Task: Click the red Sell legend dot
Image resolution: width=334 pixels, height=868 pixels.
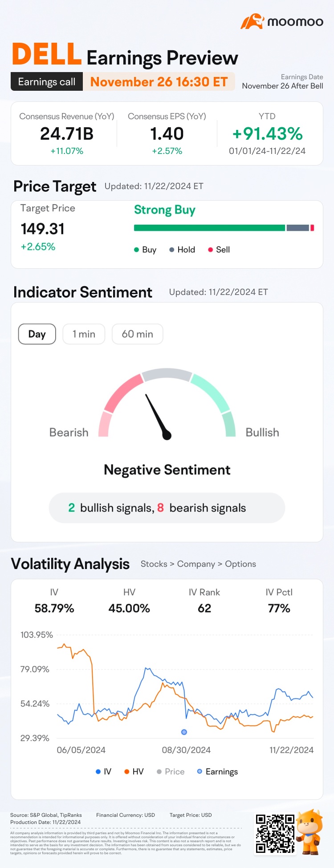Action: (x=210, y=250)
